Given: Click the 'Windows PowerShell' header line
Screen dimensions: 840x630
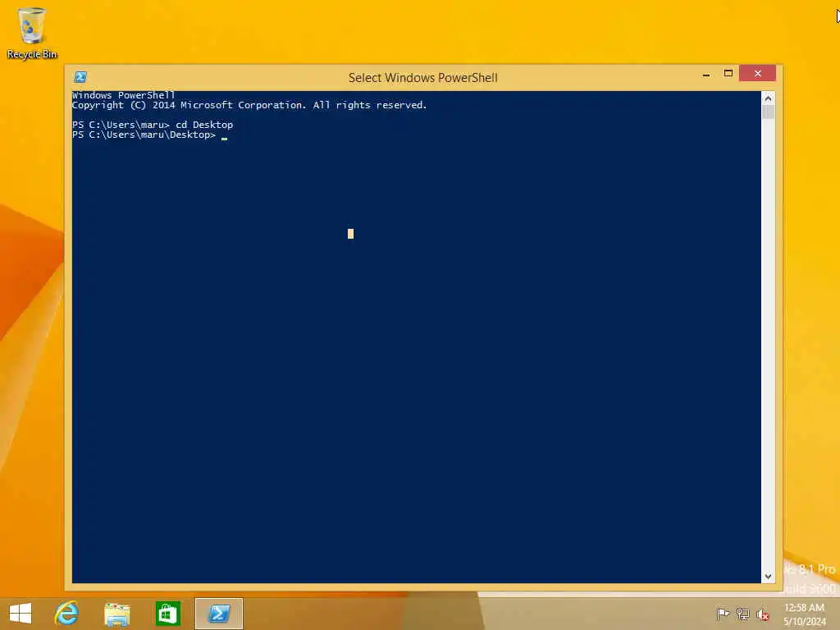Looking at the screenshot, I should click(124, 95).
